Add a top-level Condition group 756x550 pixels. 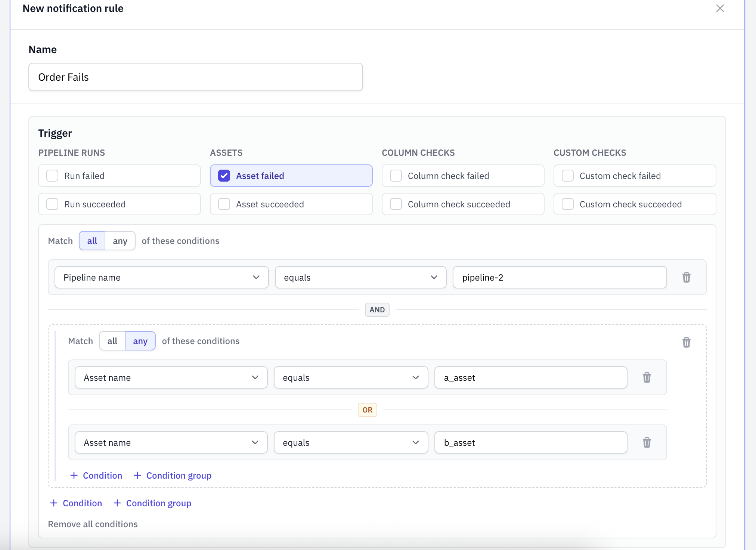pyautogui.click(x=152, y=503)
